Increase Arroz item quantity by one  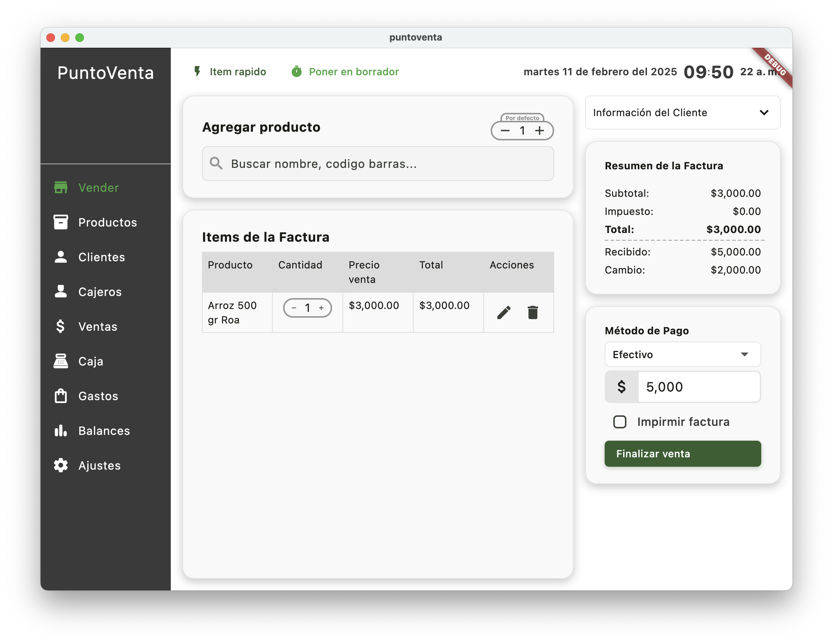(x=321, y=308)
